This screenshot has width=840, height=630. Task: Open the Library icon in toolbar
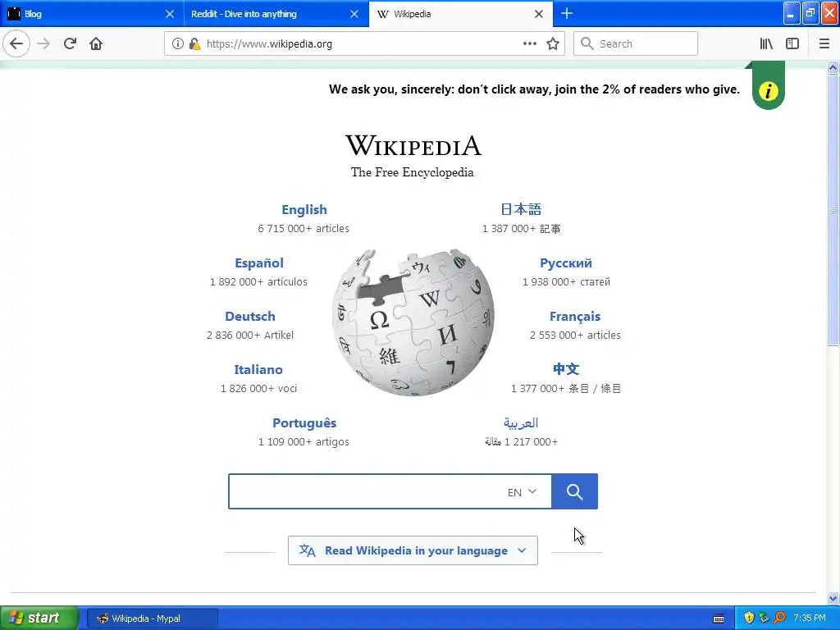coord(766,44)
